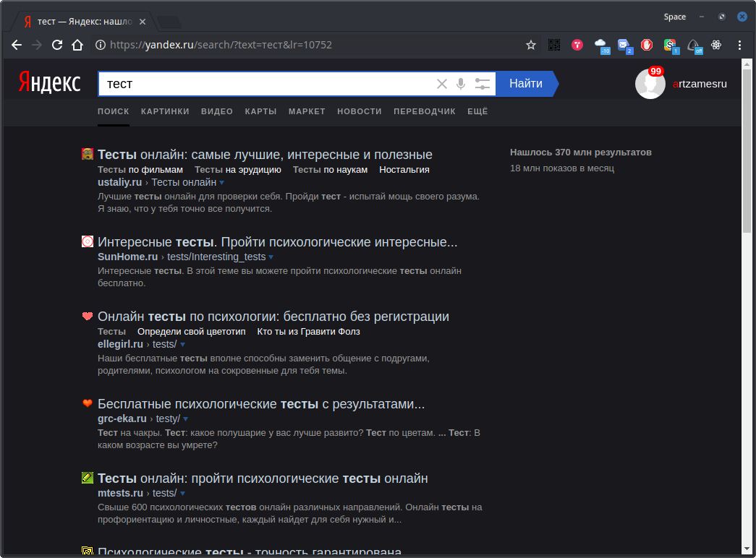Screen dimensions: 756x558
Task: Click the mtests.ru domain link
Action: pyautogui.click(x=121, y=494)
